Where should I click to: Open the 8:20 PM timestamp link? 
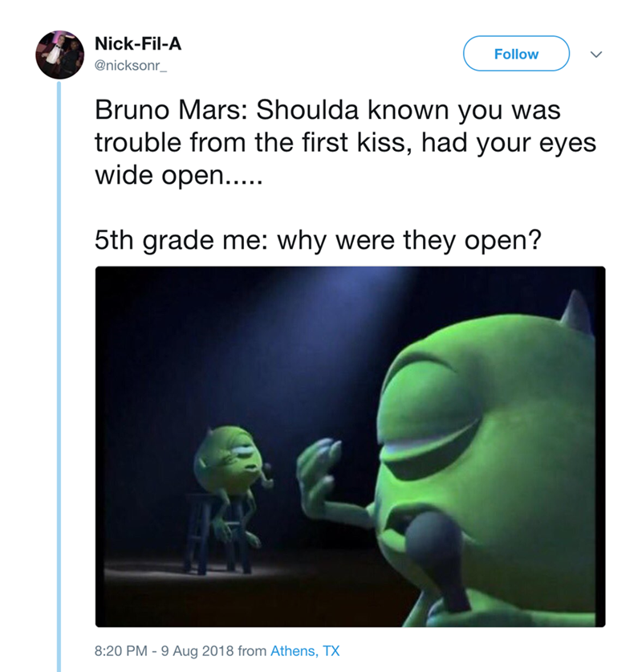[121, 650]
